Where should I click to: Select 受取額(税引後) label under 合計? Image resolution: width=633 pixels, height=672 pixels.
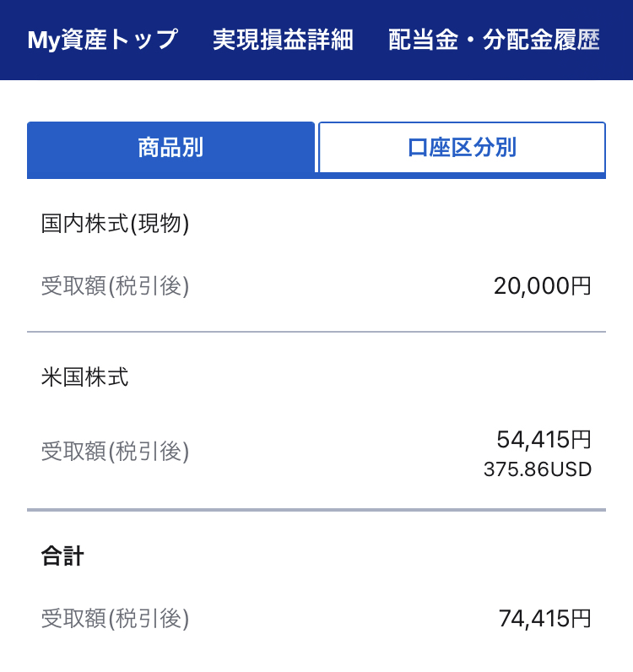tap(115, 619)
